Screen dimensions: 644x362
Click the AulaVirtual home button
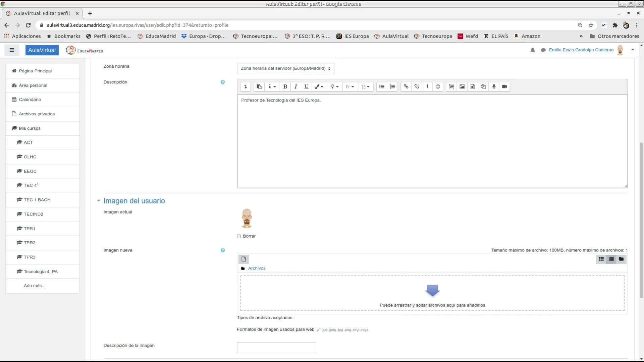[42, 50]
